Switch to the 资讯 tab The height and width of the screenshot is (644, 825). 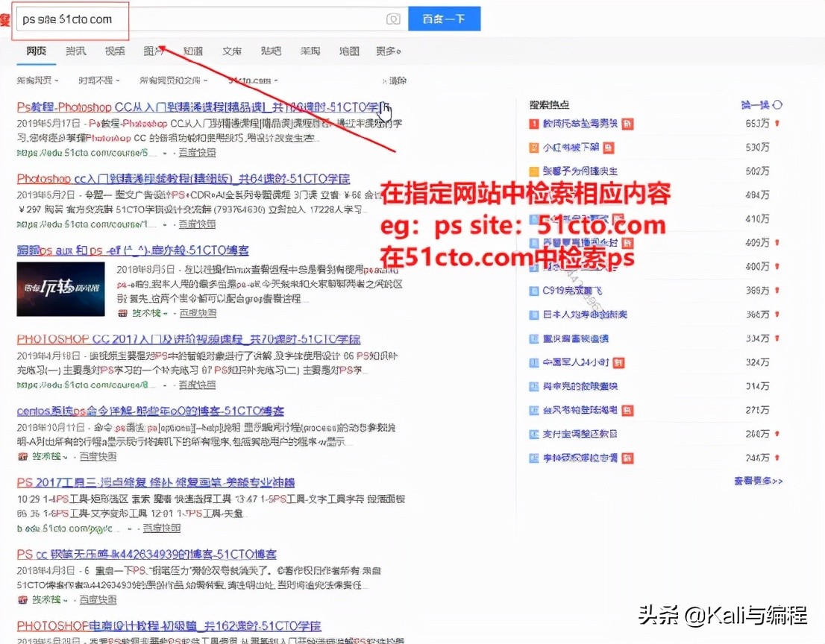(x=76, y=51)
